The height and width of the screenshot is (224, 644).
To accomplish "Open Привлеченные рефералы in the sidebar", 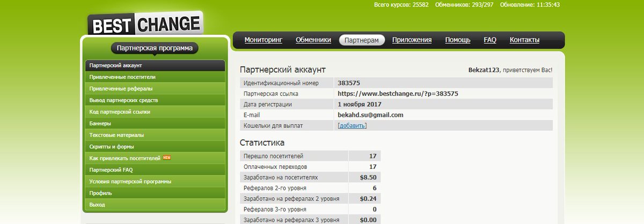I will pyautogui.click(x=155, y=88).
